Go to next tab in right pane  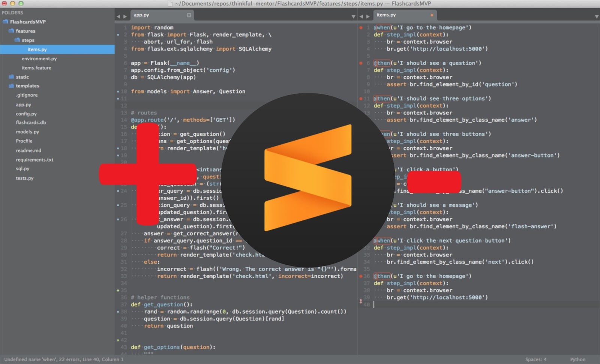click(x=368, y=16)
